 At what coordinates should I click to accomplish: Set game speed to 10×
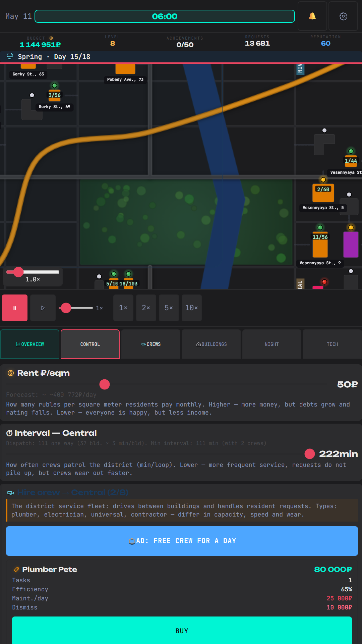(x=192, y=308)
